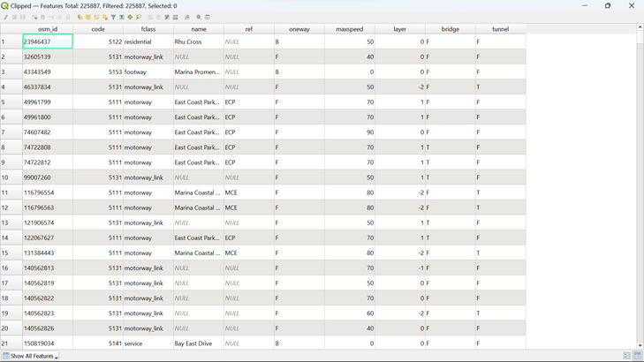
Task: Sort by the fclass column header
Action: 148,29
